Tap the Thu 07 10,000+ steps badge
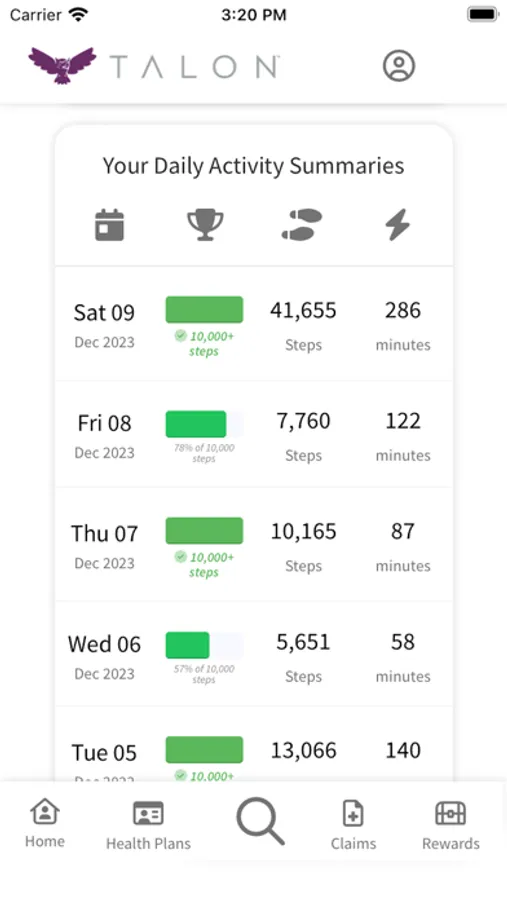The height and width of the screenshot is (900, 507). click(204, 565)
